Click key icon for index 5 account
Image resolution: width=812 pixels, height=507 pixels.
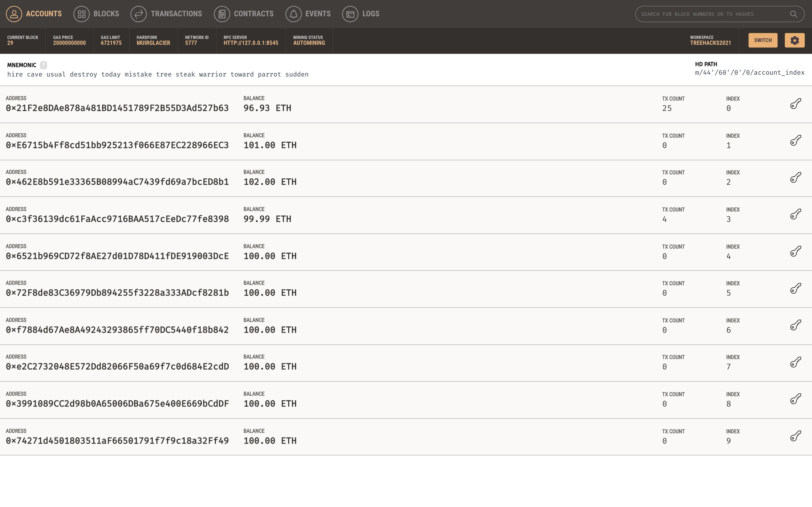click(x=795, y=288)
